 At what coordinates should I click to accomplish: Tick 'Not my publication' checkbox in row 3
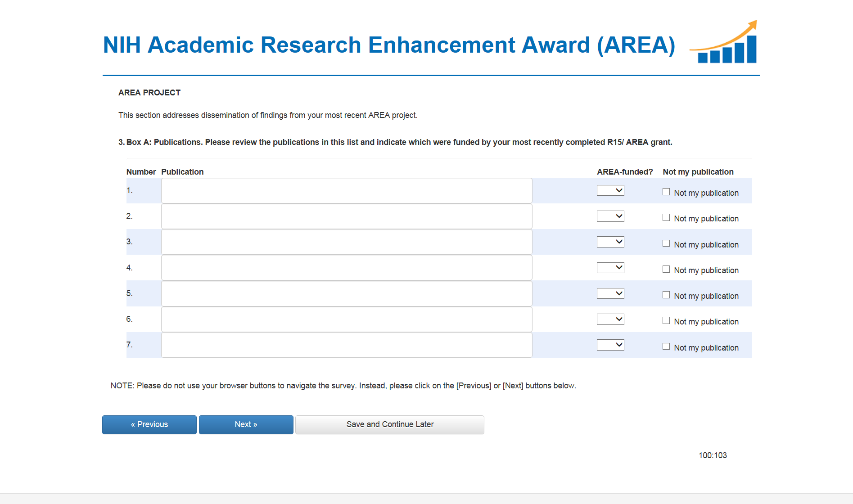666,243
